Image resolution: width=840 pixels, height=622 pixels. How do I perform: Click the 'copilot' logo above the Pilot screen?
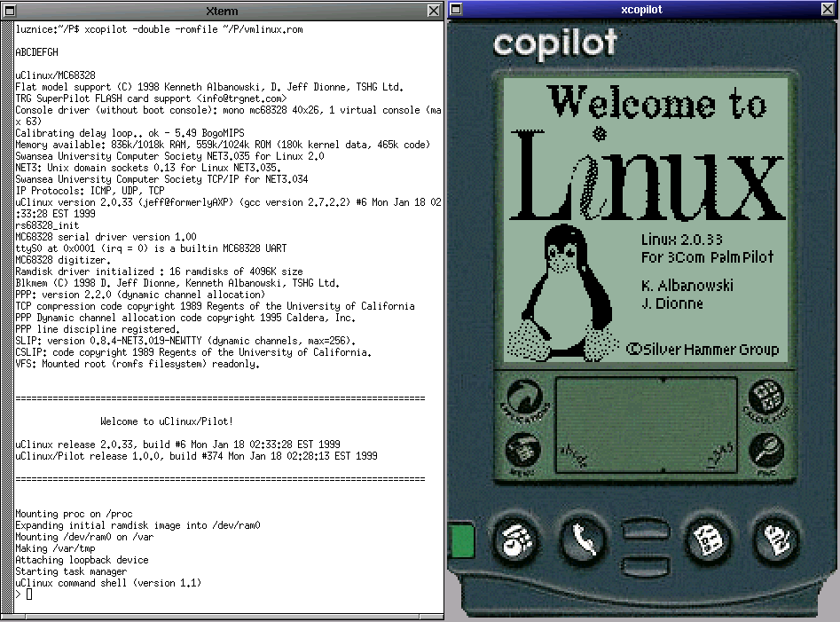point(555,44)
